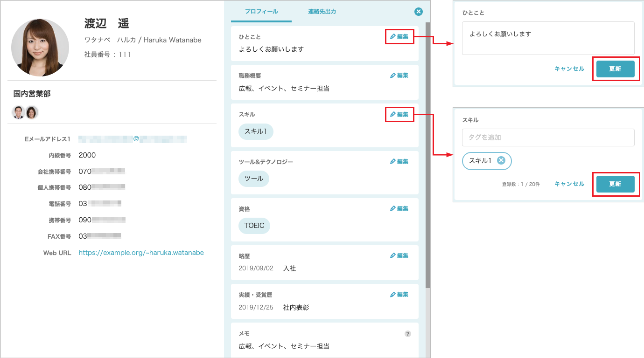Click a coworker avatar under 国内営業部
The width and height of the screenshot is (644, 358).
[x=19, y=112]
